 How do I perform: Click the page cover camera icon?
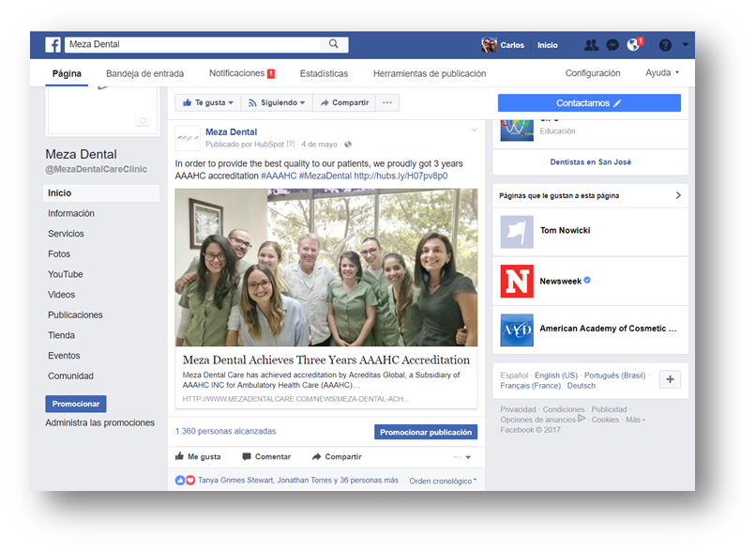[143, 121]
